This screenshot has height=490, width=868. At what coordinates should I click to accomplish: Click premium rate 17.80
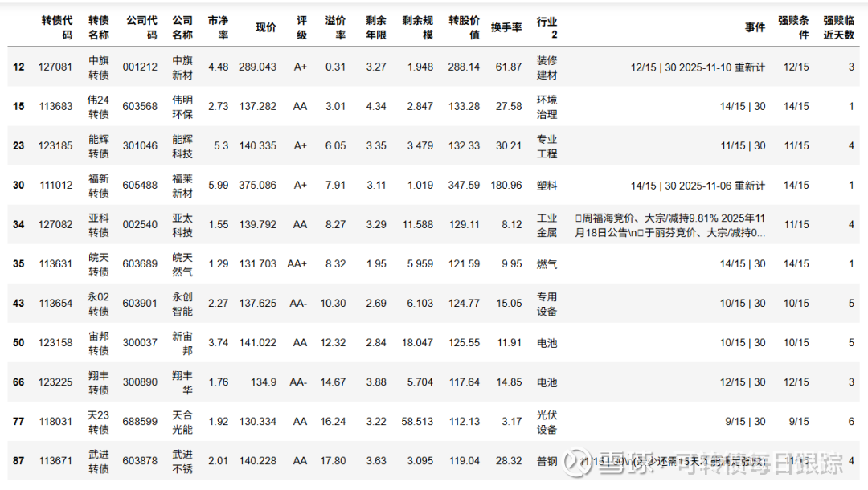click(333, 461)
